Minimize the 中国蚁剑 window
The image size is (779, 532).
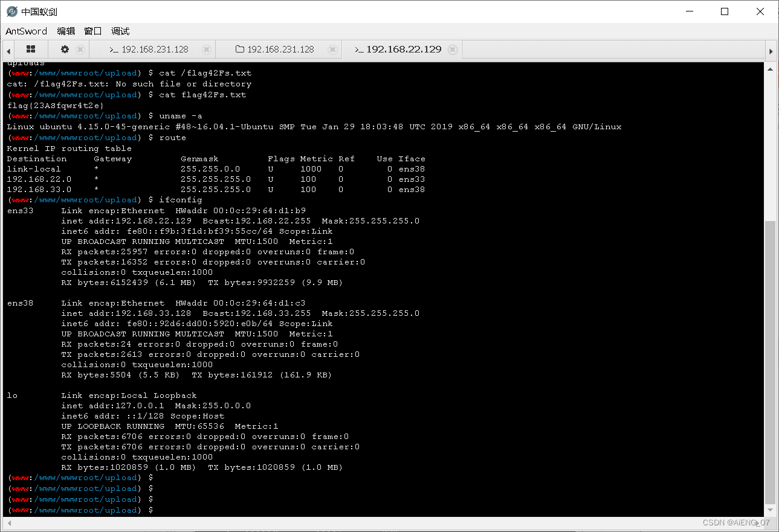[689, 11]
